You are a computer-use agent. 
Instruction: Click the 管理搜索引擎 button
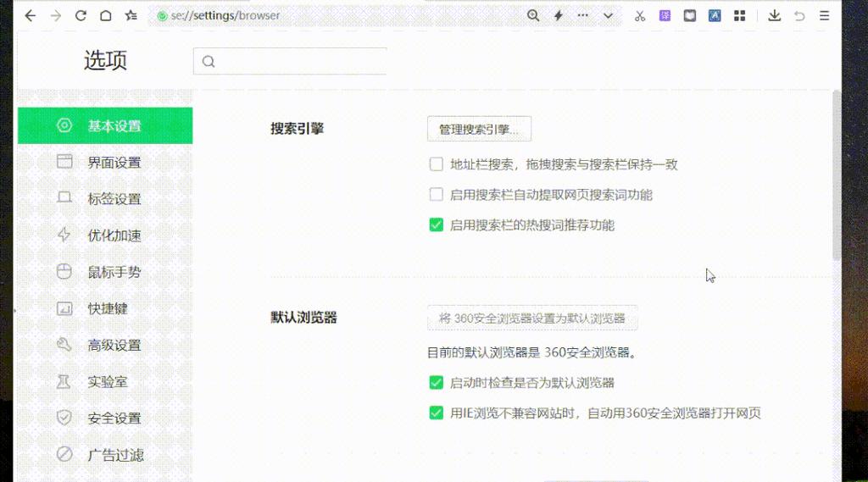[480, 129]
